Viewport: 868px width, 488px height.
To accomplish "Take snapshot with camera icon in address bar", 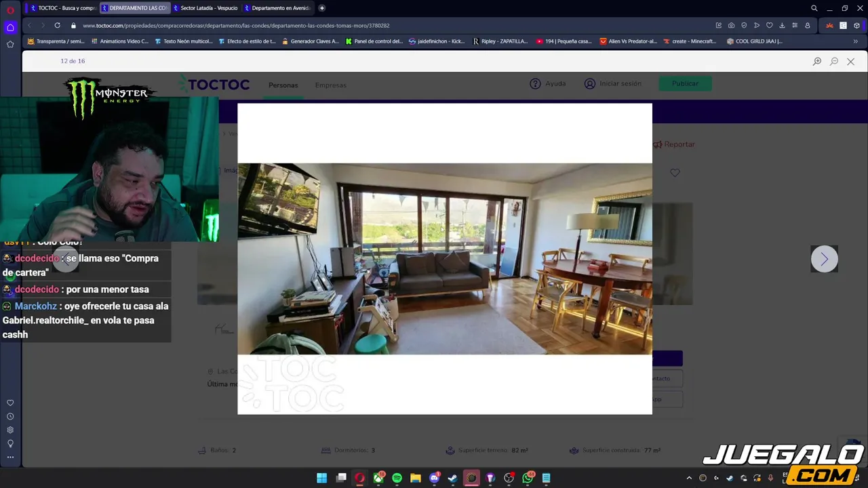I will point(731,25).
